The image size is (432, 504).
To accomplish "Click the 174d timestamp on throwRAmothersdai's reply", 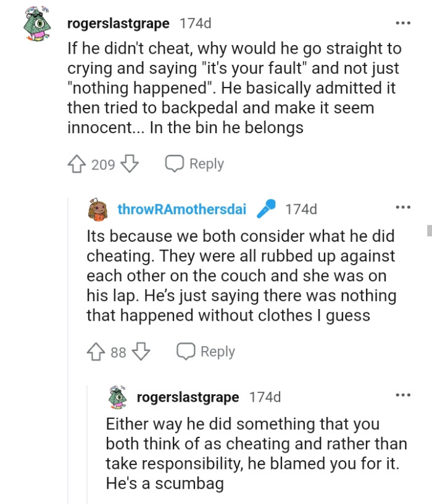I will [302, 209].
